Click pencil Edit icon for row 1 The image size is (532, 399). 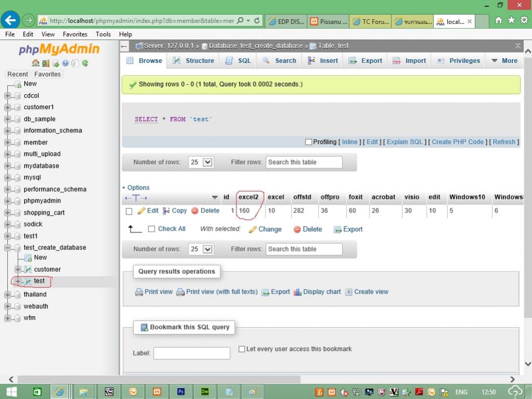[141, 211]
